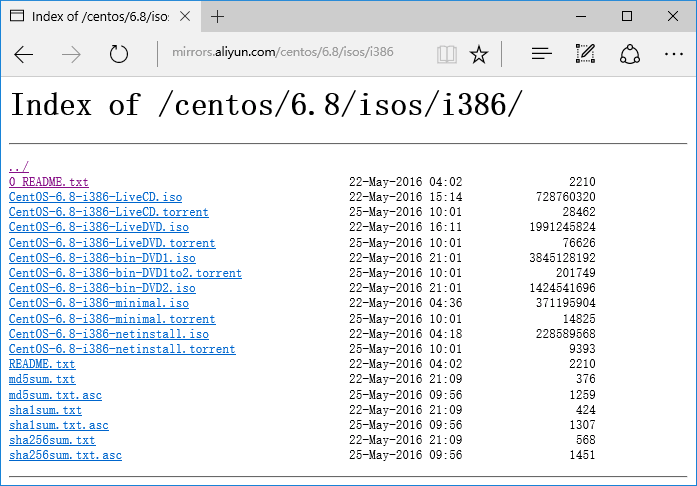Click file size 228589568
Screen dimensions: 697x486
click(x=565, y=334)
